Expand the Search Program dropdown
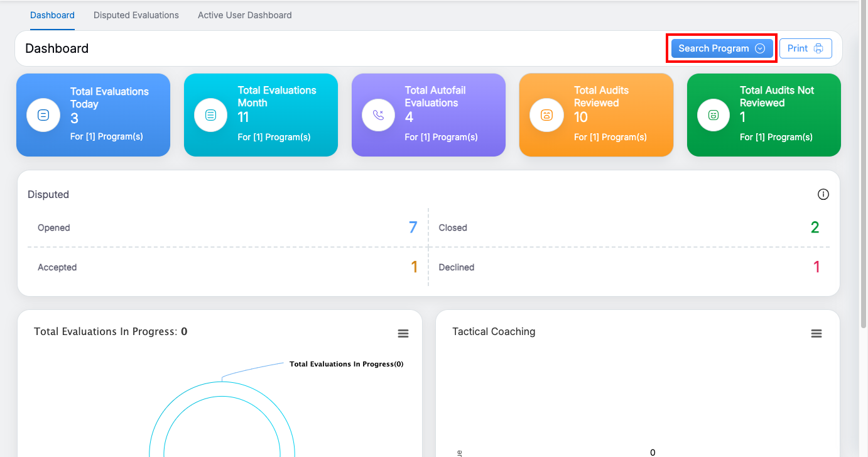 tap(713, 48)
